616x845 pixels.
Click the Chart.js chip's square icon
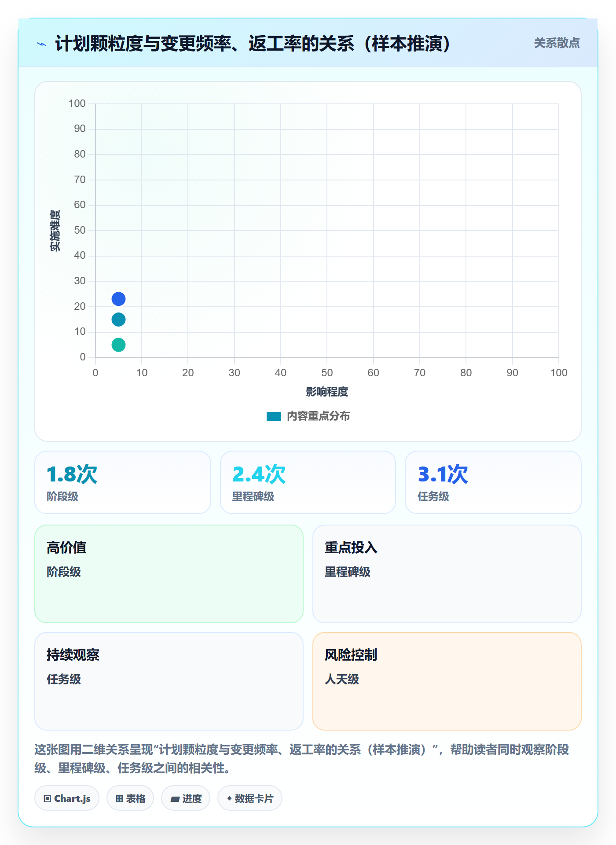tap(48, 799)
